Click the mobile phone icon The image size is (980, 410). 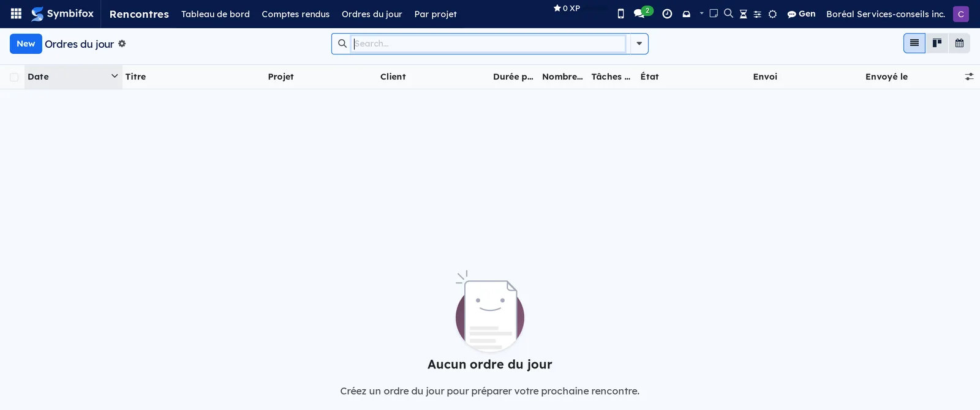click(x=620, y=13)
